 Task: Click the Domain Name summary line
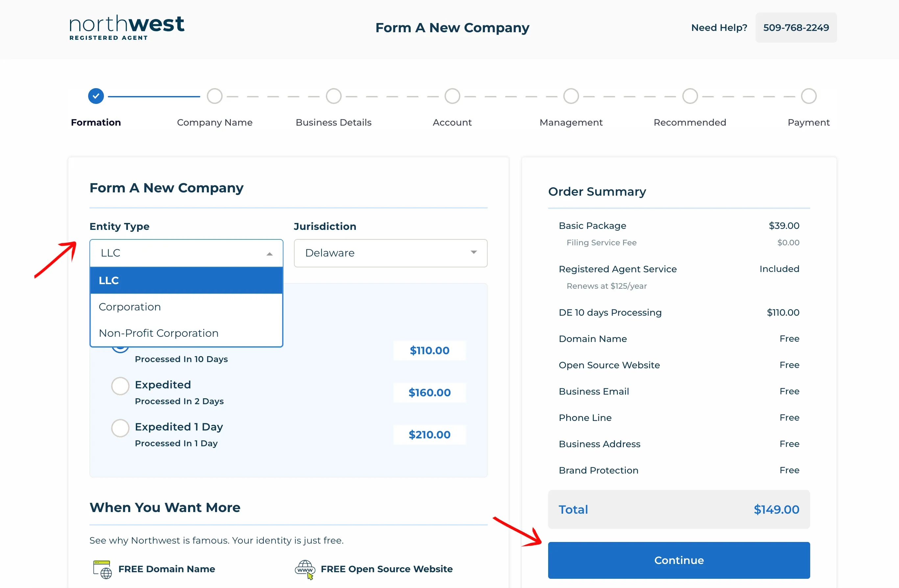click(x=679, y=339)
